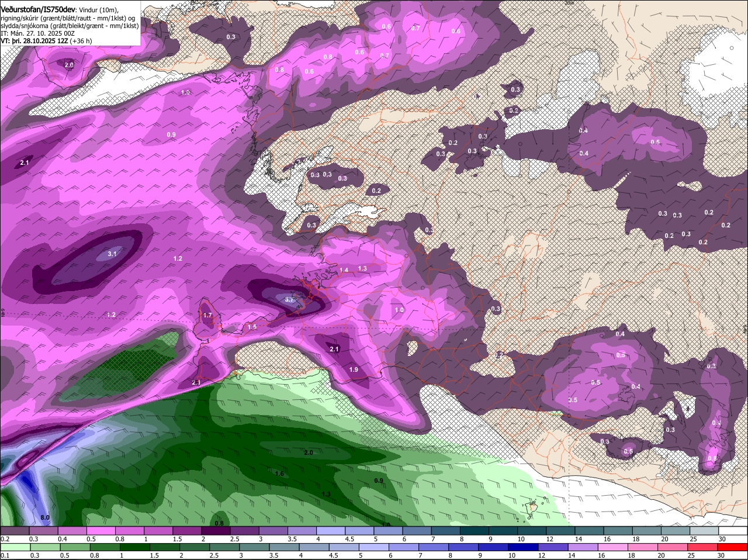Select the deep blue 10 swatch in the bottom legend row
748x560 pixels.
click(x=522, y=547)
